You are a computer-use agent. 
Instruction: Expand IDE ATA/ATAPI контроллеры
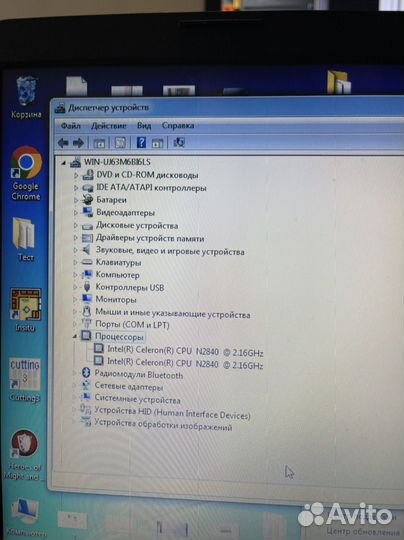tap(76, 188)
